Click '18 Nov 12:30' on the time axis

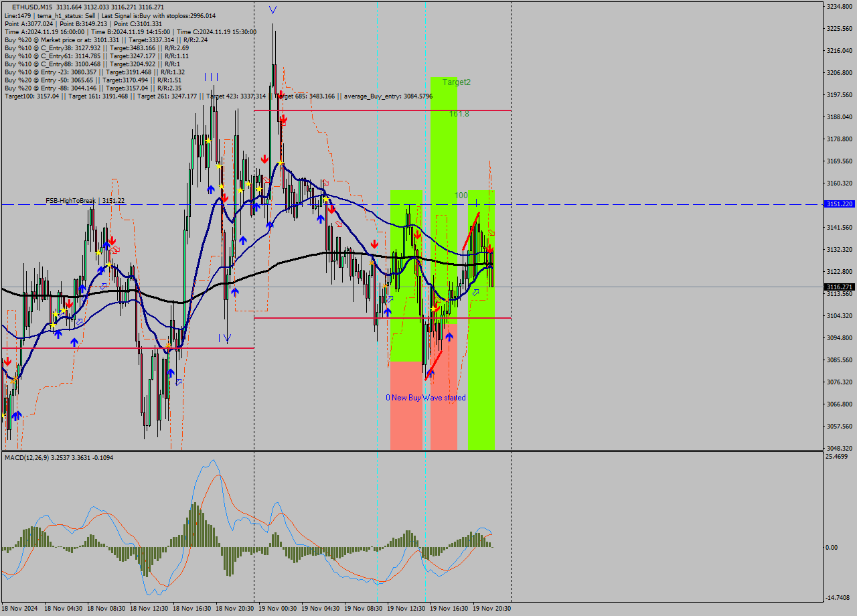click(149, 609)
